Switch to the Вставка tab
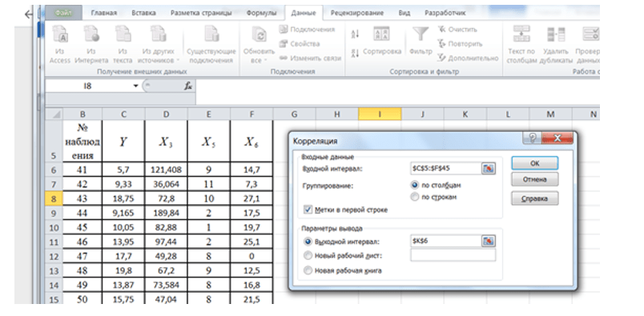 [x=143, y=13]
